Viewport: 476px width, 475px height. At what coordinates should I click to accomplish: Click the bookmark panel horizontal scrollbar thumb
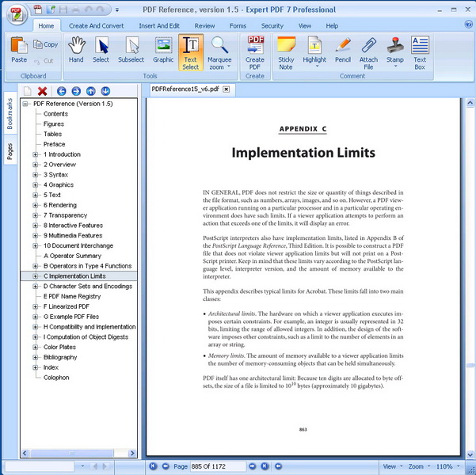[x=72, y=454]
